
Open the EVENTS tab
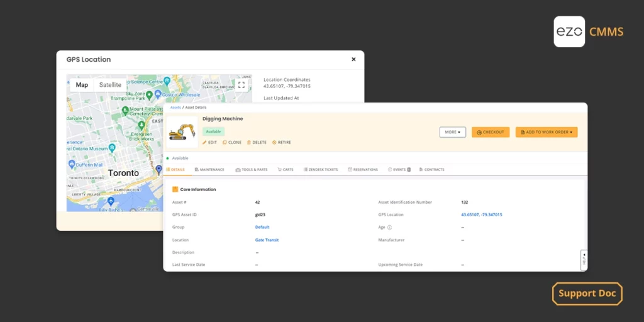399,170
